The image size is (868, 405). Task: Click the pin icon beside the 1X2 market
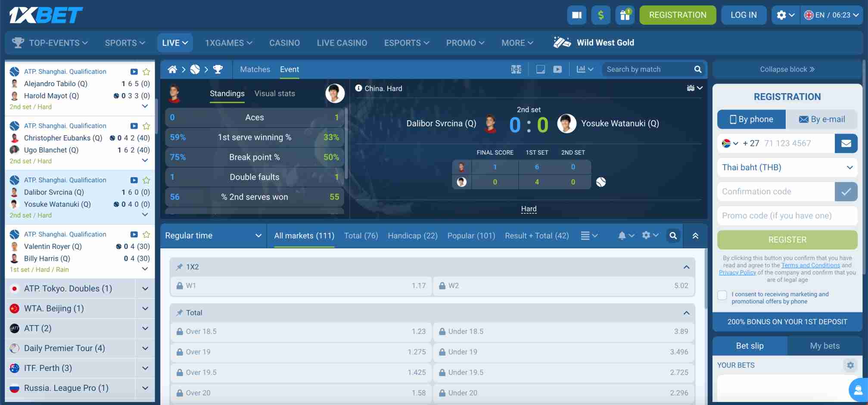(x=179, y=266)
